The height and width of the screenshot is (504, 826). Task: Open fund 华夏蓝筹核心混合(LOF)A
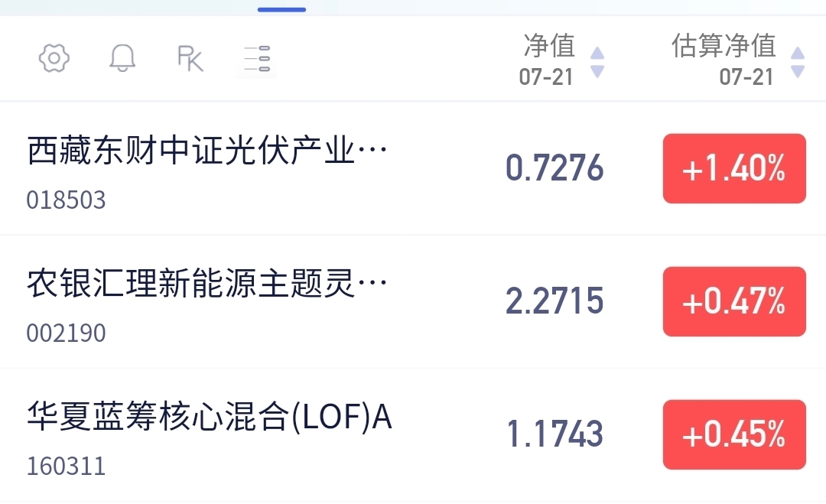pos(209,417)
